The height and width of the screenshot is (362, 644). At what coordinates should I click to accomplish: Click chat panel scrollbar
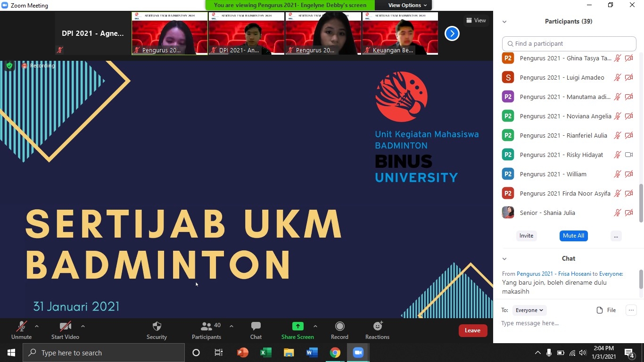click(x=641, y=279)
